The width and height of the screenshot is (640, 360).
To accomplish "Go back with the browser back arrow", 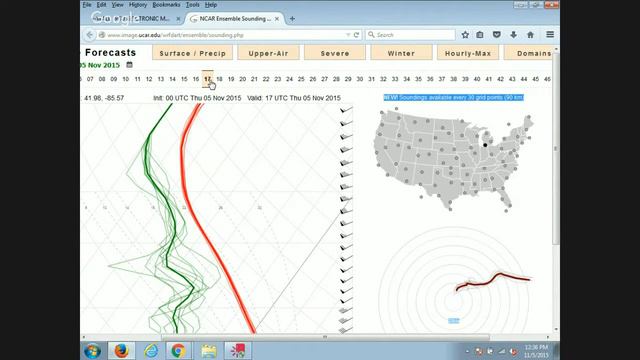I will 90,35.
